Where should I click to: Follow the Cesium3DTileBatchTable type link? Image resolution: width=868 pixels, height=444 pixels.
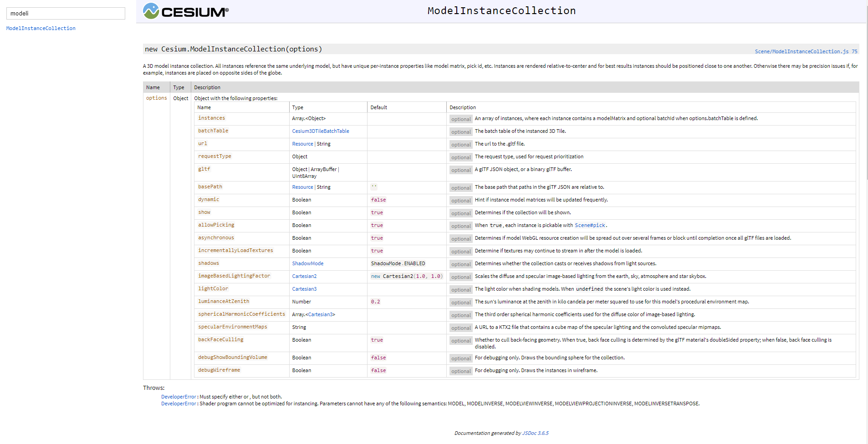321,131
